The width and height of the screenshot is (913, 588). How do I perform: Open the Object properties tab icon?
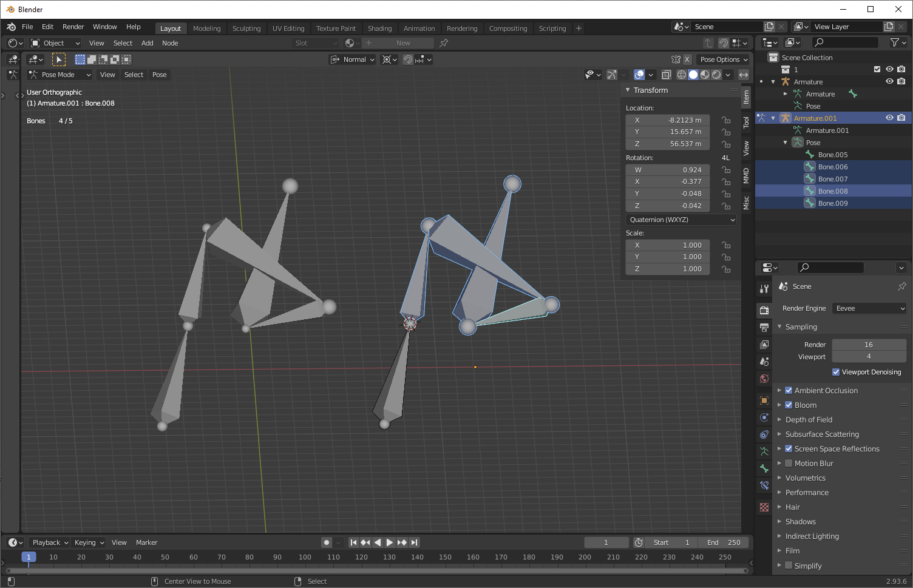[764, 400]
